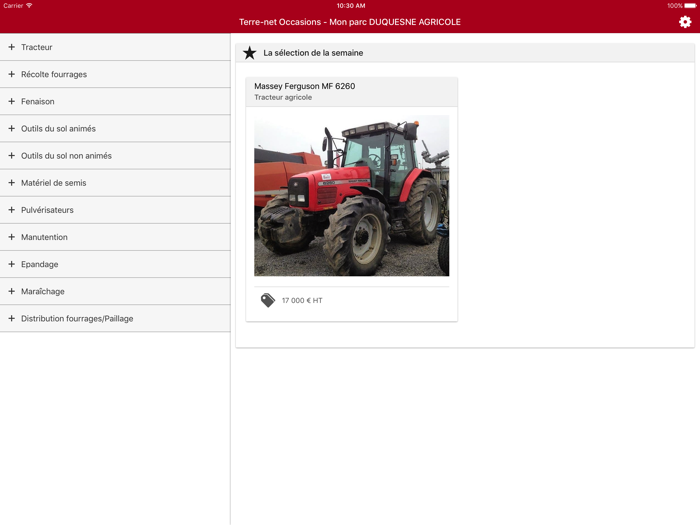The width and height of the screenshot is (700, 525).
Task: Expand Maraîchage with its plus icon
Action: [12, 291]
